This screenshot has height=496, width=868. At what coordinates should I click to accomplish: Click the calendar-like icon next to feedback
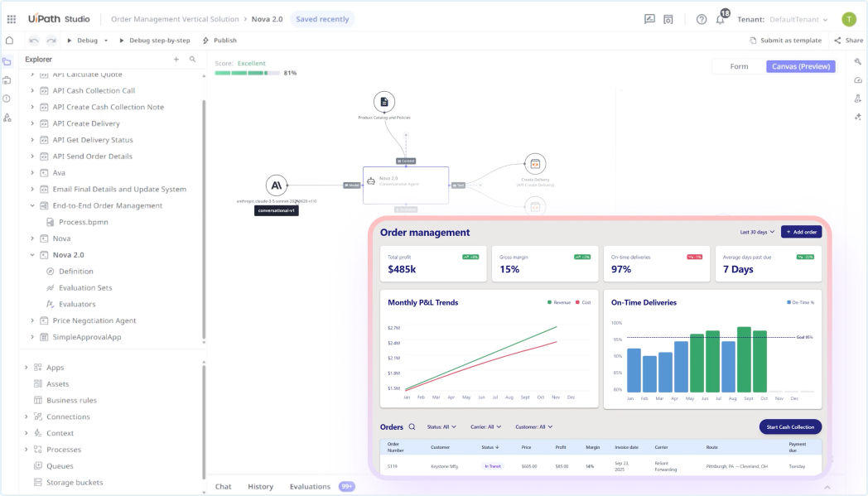(x=668, y=19)
